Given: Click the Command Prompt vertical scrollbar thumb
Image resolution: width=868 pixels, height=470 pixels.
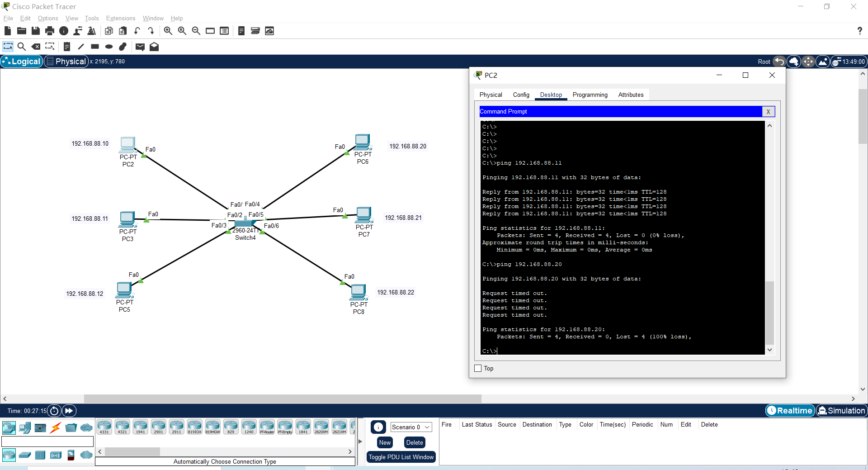Looking at the screenshot, I should click(769, 313).
